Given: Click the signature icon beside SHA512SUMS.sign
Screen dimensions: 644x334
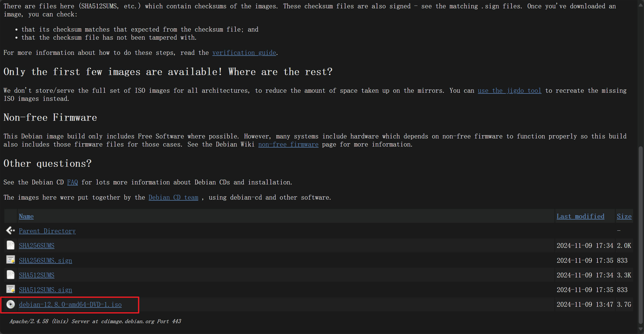Looking at the screenshot, I should pos(10,289).
